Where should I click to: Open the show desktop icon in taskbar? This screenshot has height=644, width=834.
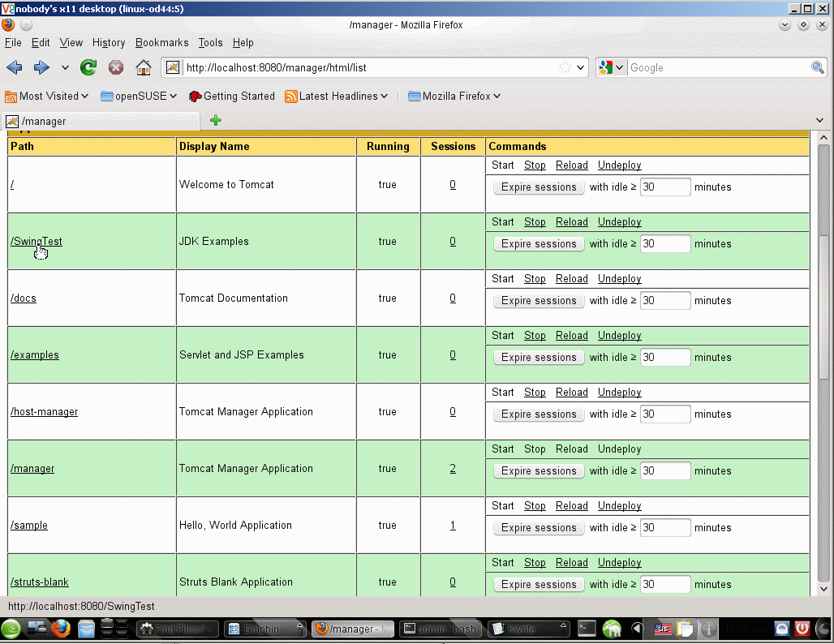pos(37,629)
